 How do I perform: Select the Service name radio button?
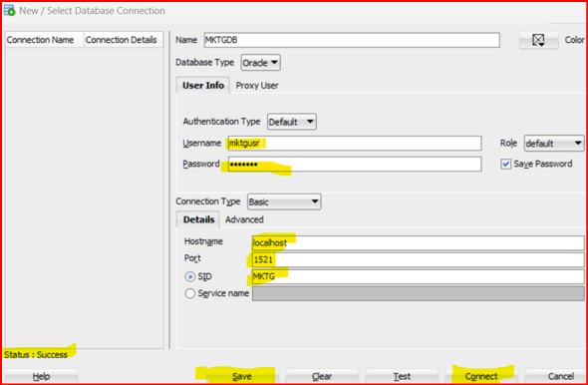pos(190,293)
